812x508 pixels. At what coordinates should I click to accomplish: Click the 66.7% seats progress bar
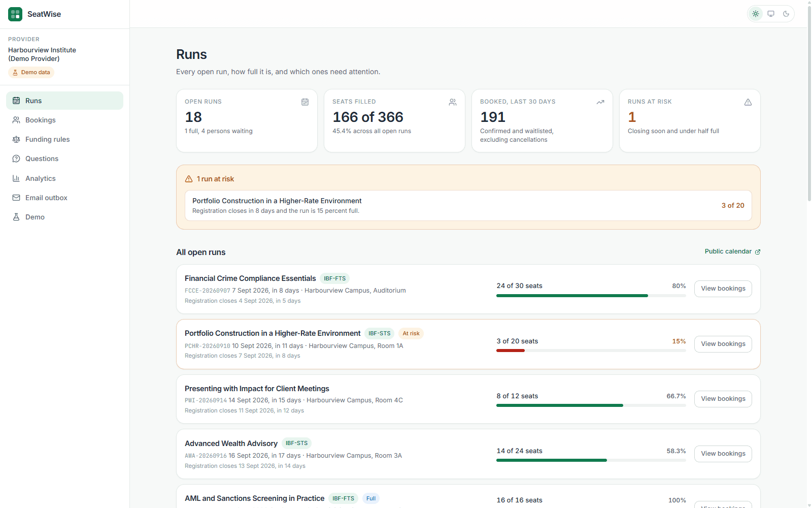click(x=591, y=405)
